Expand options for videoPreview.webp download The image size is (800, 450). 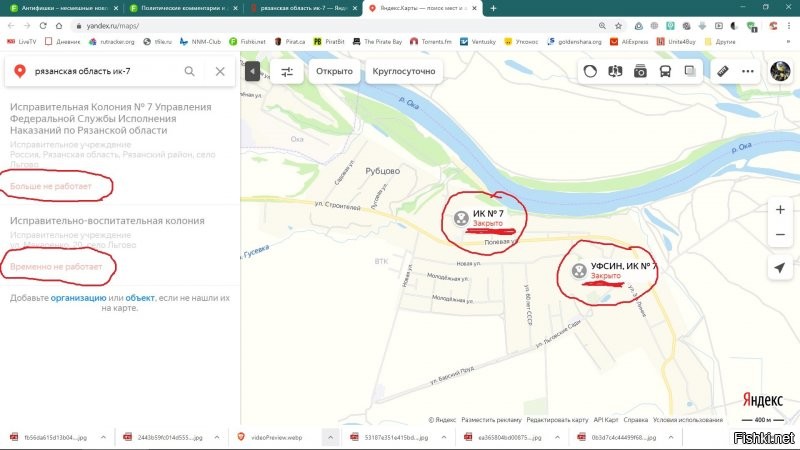click(x=331, y=437)
